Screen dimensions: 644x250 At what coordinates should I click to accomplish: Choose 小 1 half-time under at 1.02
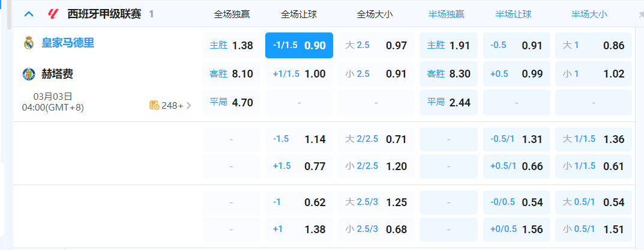click(593, 75)
